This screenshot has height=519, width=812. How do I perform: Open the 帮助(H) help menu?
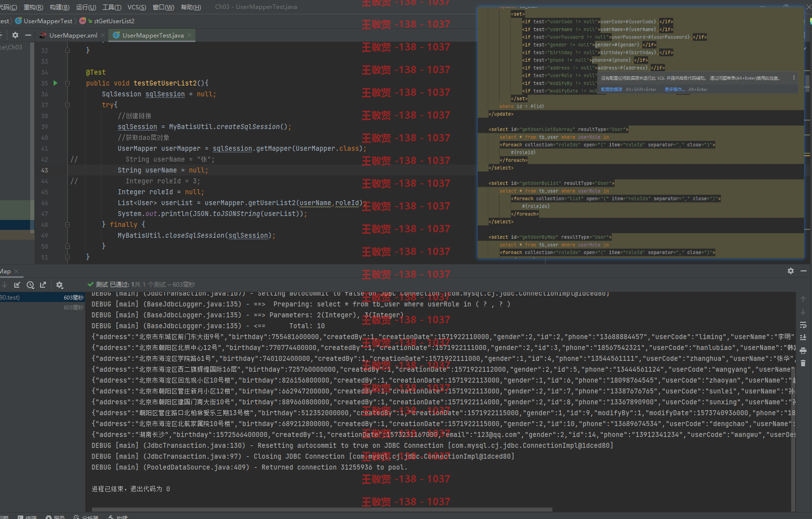point(191,7)
